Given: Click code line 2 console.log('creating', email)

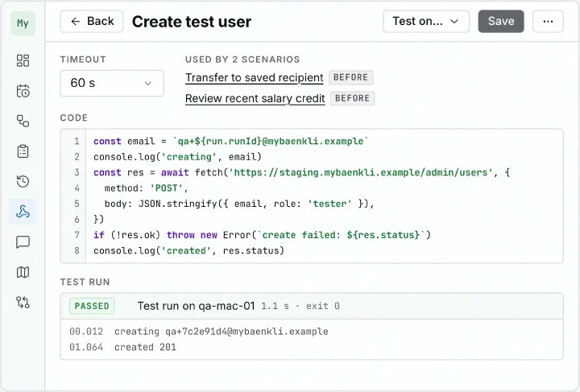Looking at the screenshot, I should (x=177, y=157).
